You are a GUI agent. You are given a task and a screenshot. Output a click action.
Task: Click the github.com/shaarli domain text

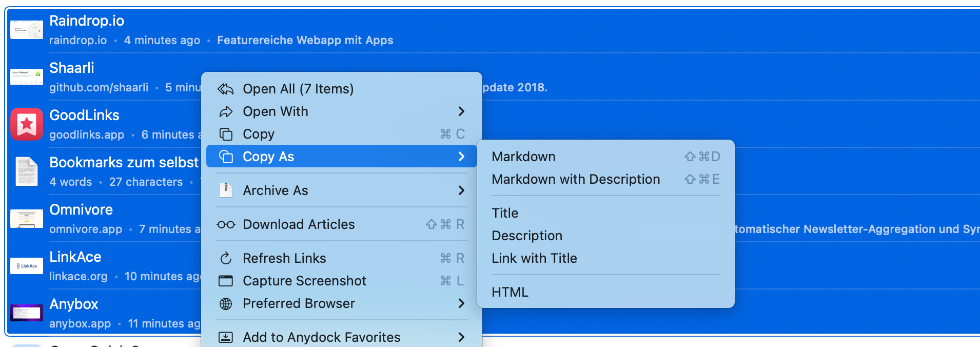pos(99,87)
